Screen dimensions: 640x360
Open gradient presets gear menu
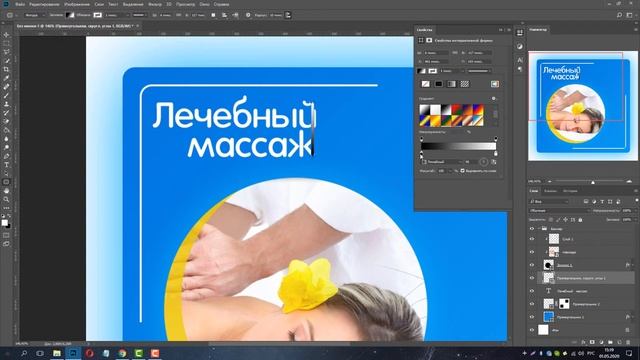click(x=494, y=98)
